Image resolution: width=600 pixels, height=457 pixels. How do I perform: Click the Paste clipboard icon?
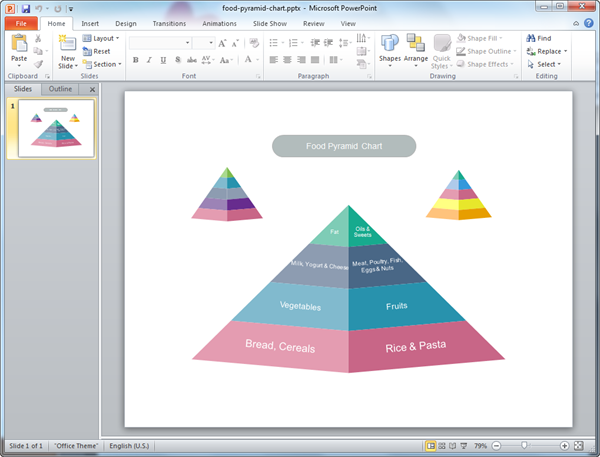click(19, 43)
